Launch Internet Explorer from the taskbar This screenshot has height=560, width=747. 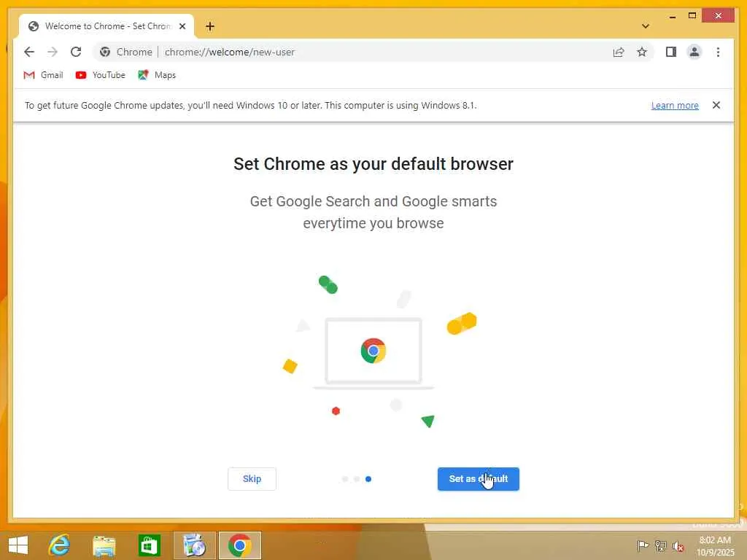tap(60, 545)
